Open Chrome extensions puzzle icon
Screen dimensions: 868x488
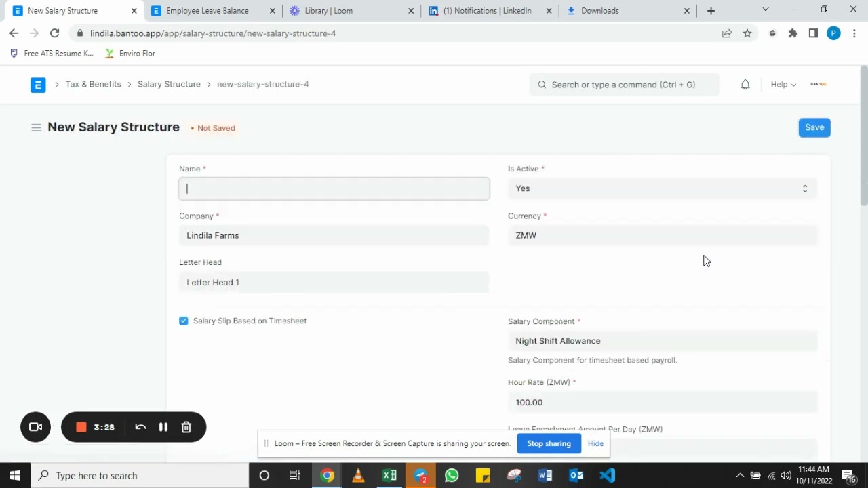(793, 33)
